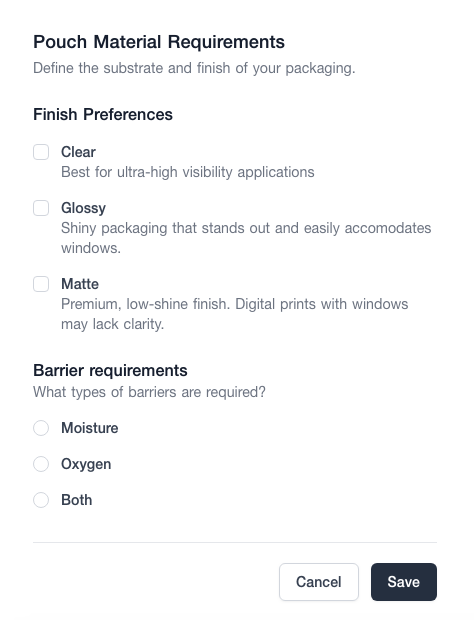Click the 'Moisture' label text
Image resolution: width=474 pixels, height=620 pixels.
[x=90, y=428]
